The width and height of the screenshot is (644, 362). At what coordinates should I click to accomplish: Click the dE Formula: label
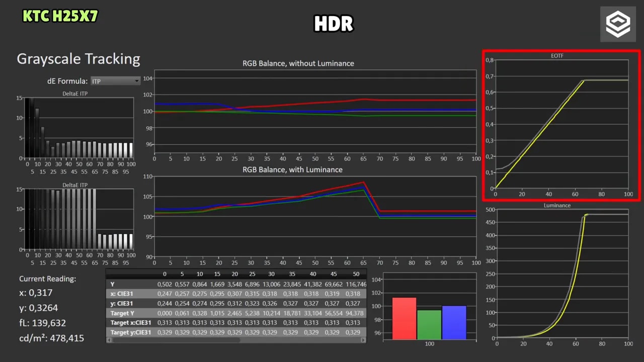pos(66,81)
